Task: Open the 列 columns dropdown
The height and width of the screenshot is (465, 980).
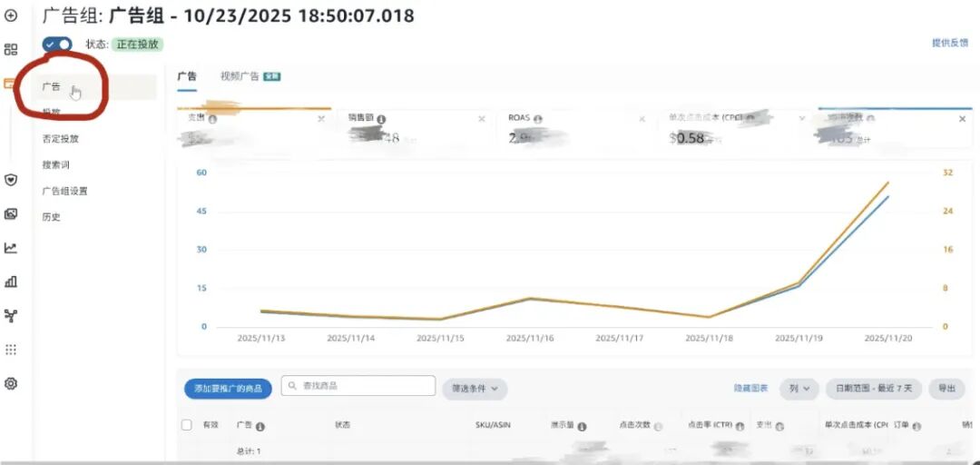Action: [799, 389]
